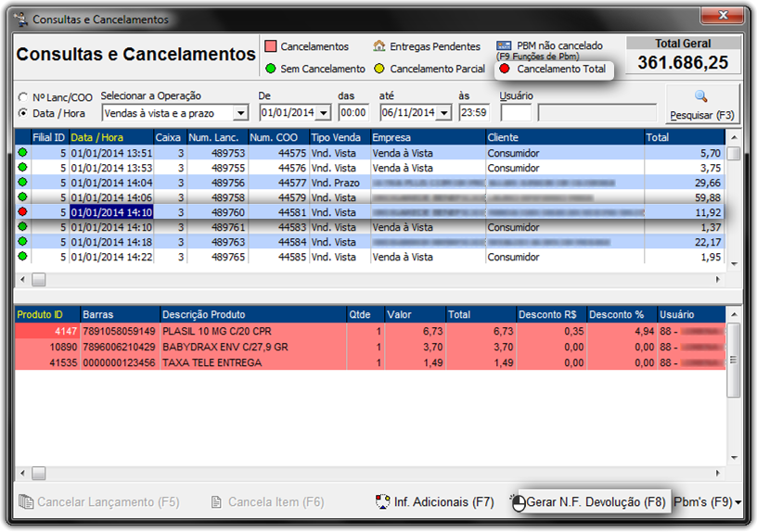Click the Cancelar Lançamento documents icon
The image size is (757, 532).
click(x=26, y=501)
